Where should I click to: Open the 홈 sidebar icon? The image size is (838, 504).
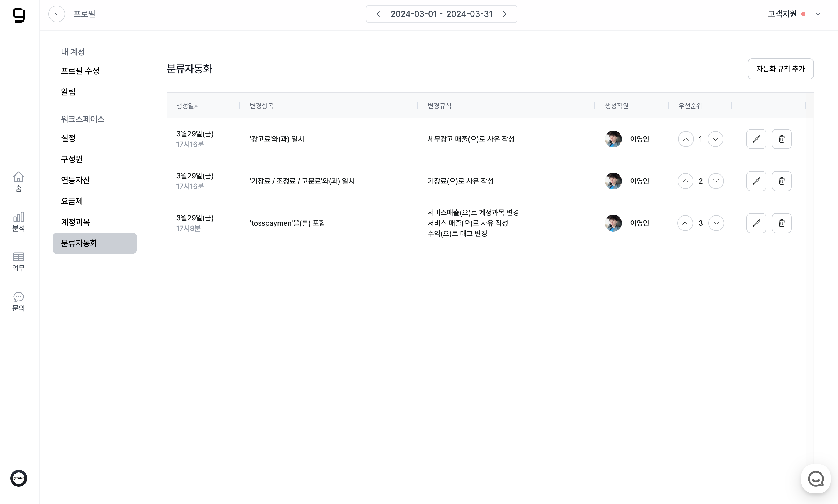pos(19,181)
